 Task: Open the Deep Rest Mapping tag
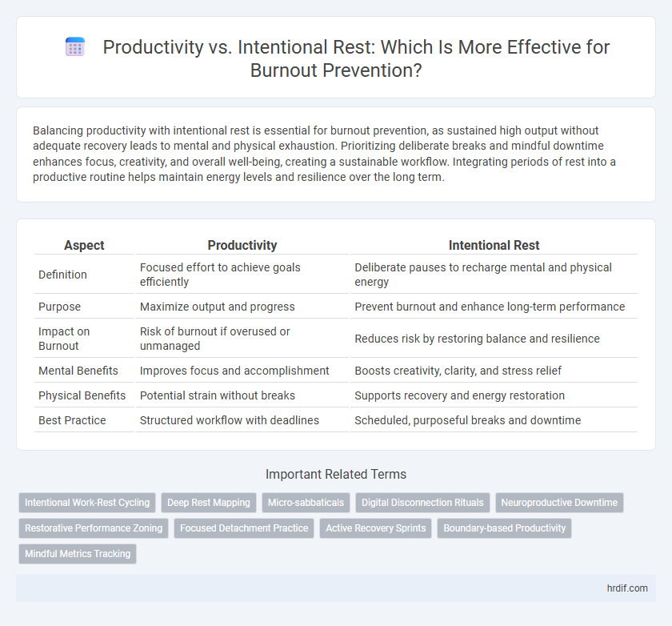(209, 503)
